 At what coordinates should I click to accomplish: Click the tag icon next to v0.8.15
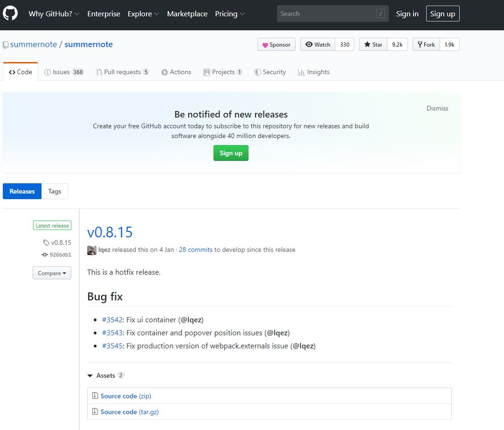pyautogui.click(x=46, y=243)
